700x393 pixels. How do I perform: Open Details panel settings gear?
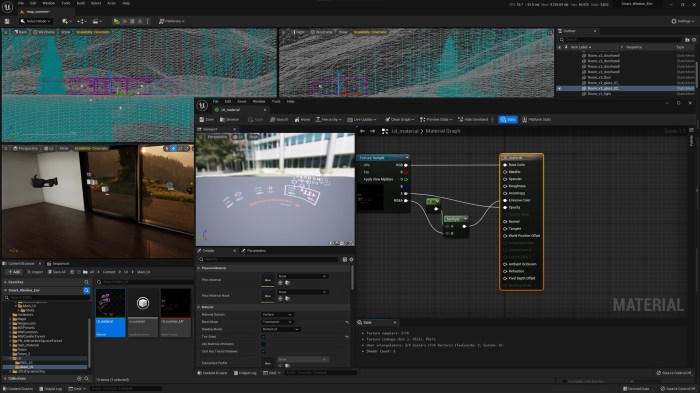tap(351, 259)
